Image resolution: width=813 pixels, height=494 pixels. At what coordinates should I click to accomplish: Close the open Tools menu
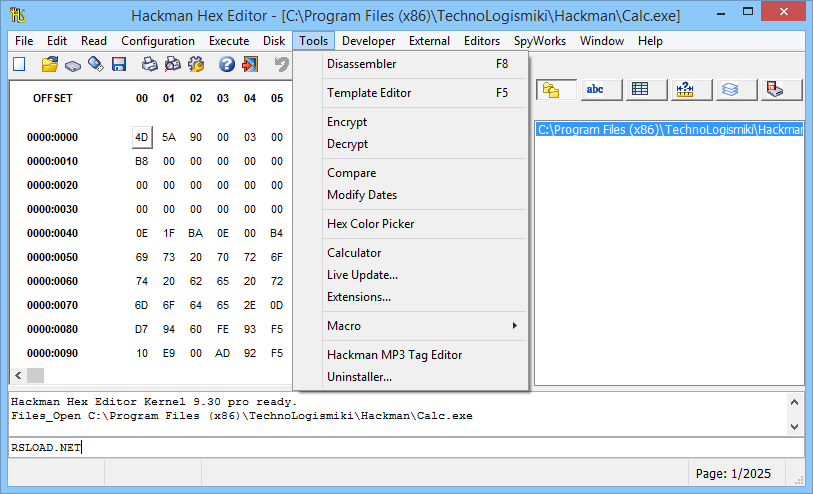pos(313,41)
